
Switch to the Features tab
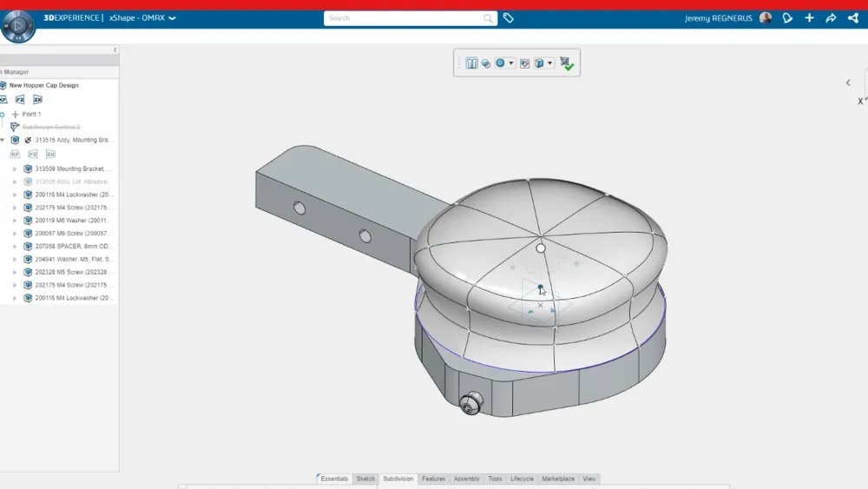click(433, 479)
